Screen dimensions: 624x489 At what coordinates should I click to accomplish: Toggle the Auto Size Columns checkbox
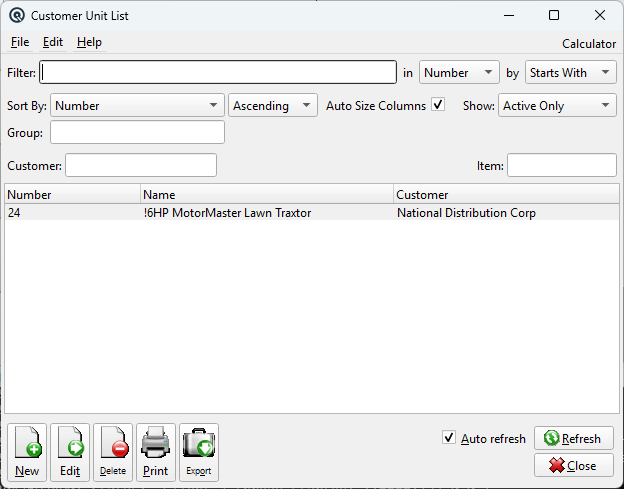(438, 105)
